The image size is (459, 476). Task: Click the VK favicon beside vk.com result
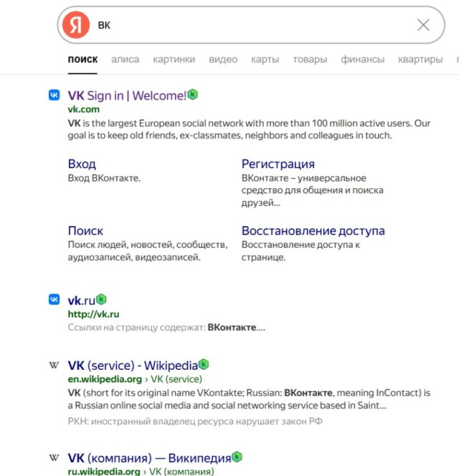pyautogui.click(x=55, y=95)
